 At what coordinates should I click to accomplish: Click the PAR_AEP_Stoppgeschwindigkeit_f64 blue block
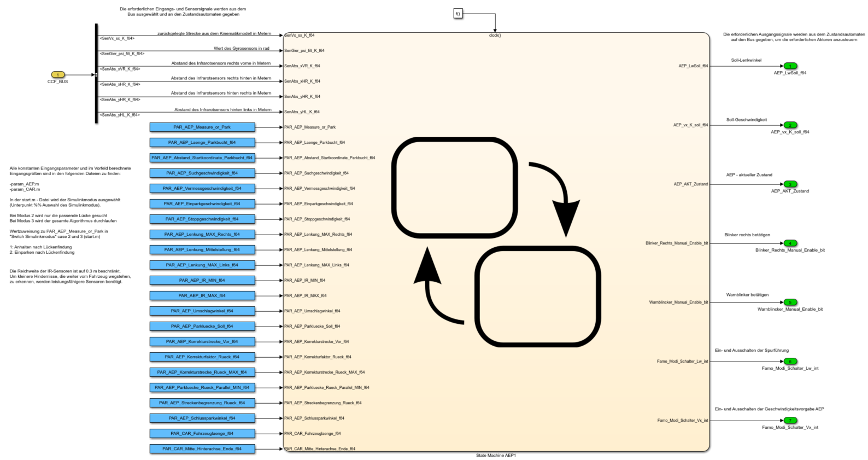click(x=202, y=219)
